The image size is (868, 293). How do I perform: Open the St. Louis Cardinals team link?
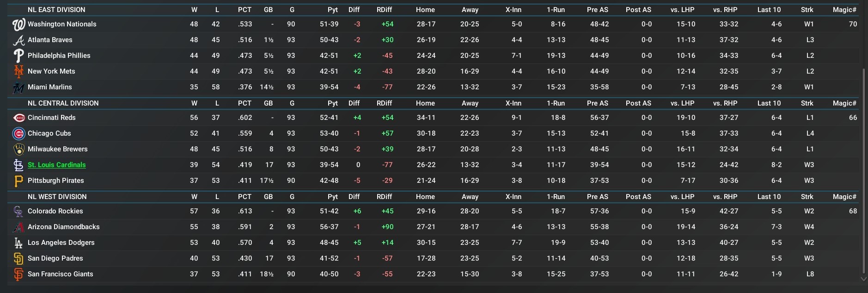[x=56, y=165]
